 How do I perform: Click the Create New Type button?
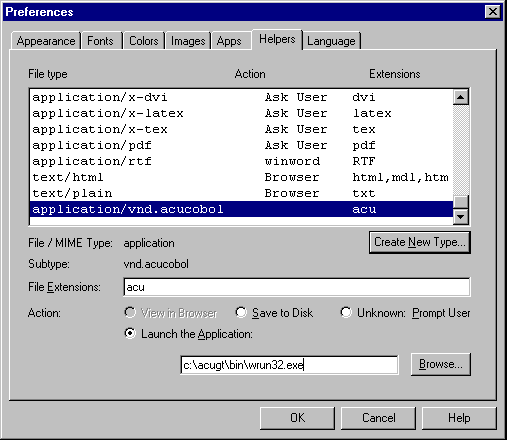coord(420,242)
